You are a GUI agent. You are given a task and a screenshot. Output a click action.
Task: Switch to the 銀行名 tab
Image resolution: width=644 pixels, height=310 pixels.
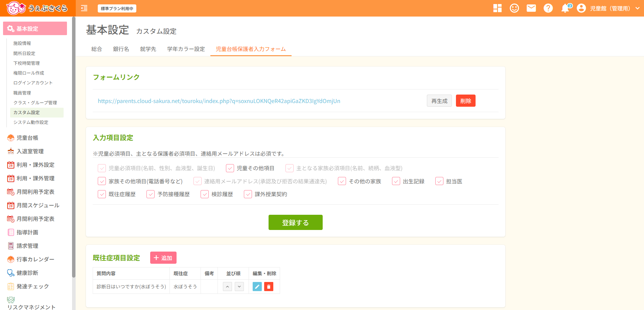click(121, 49)
